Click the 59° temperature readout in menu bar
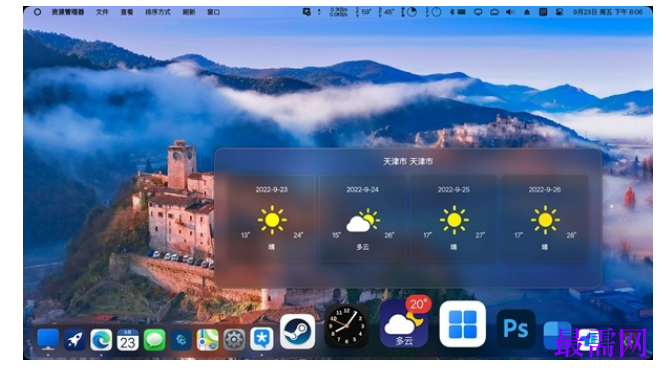 coord(366,12)
